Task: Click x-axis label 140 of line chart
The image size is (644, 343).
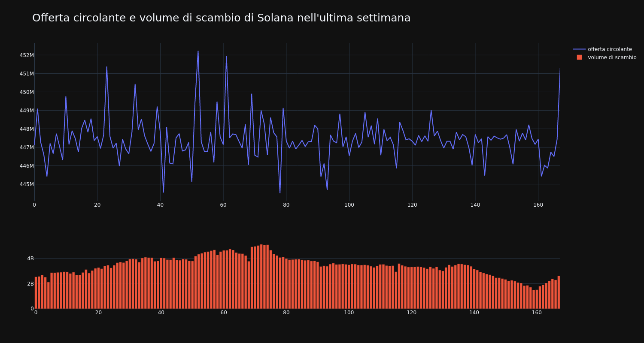Action: coord(475,205)
